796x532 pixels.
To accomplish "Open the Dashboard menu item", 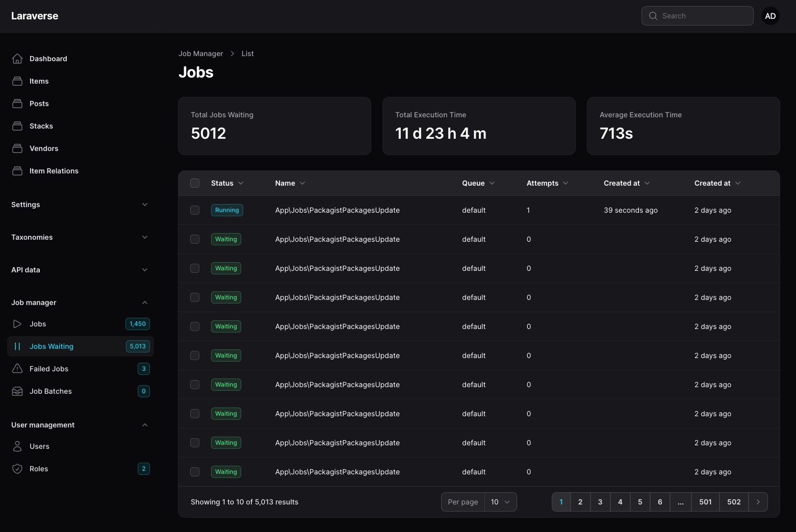I will pyautogui.click(x=80, y=59).
